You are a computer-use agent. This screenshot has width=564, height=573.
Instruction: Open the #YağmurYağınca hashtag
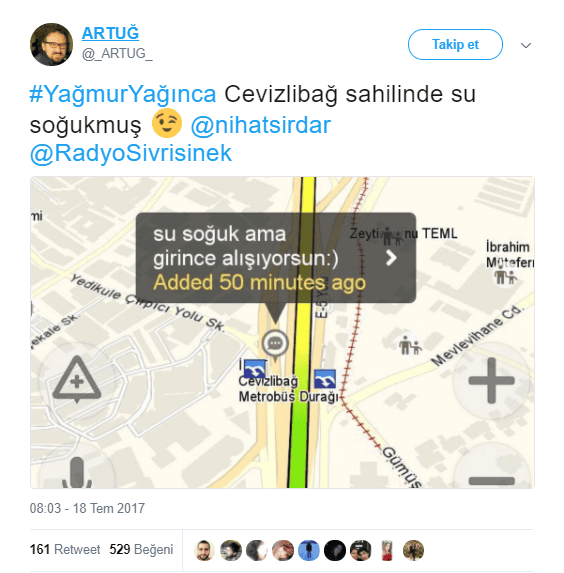coord(123,94)
